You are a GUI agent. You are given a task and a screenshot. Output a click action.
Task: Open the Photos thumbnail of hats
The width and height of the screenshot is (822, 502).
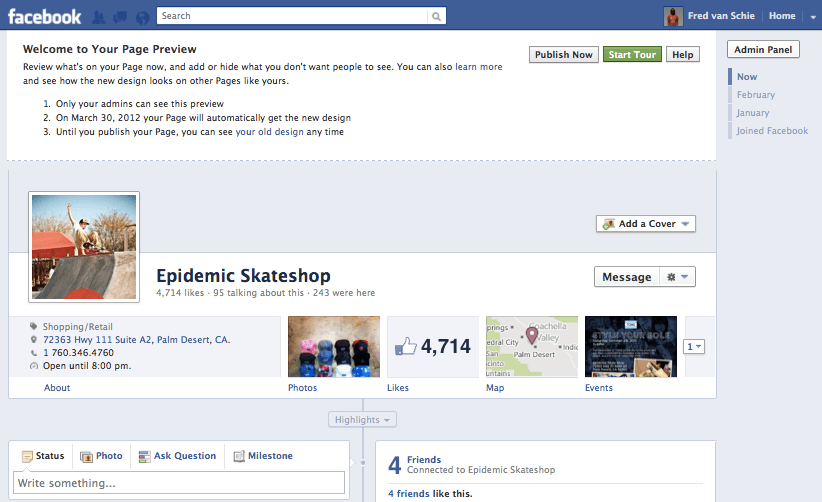tap(334, 346)
